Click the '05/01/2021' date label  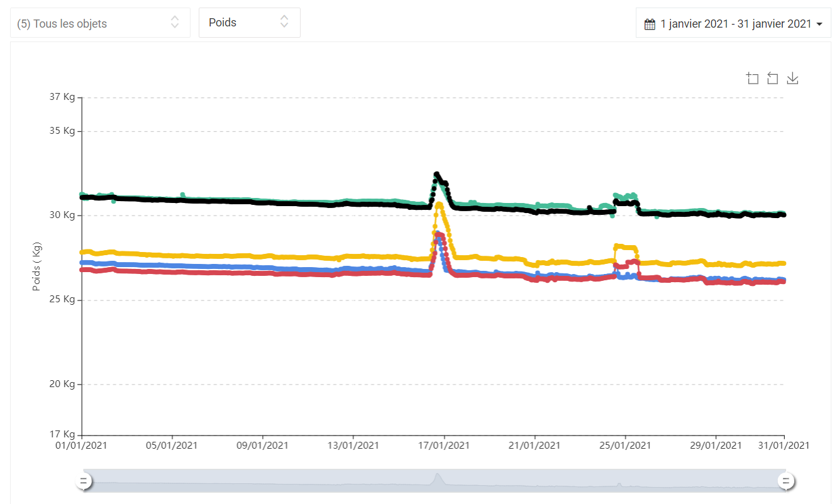tap(173, 445)
